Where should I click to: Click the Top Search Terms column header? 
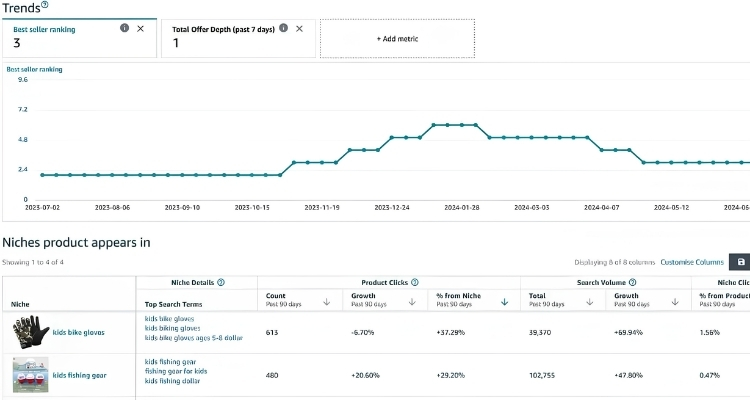pyautogui.click(x=173, y=304)
